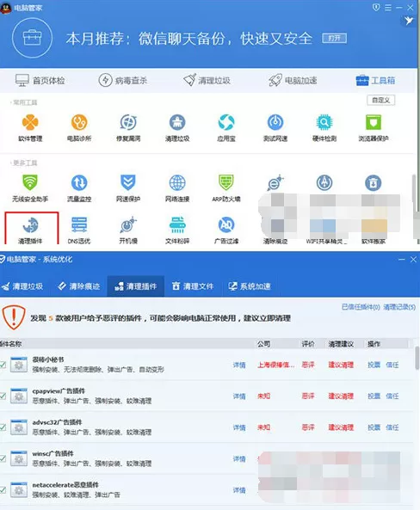Uncheck the cpapview广告插件 checkbox

3,396
